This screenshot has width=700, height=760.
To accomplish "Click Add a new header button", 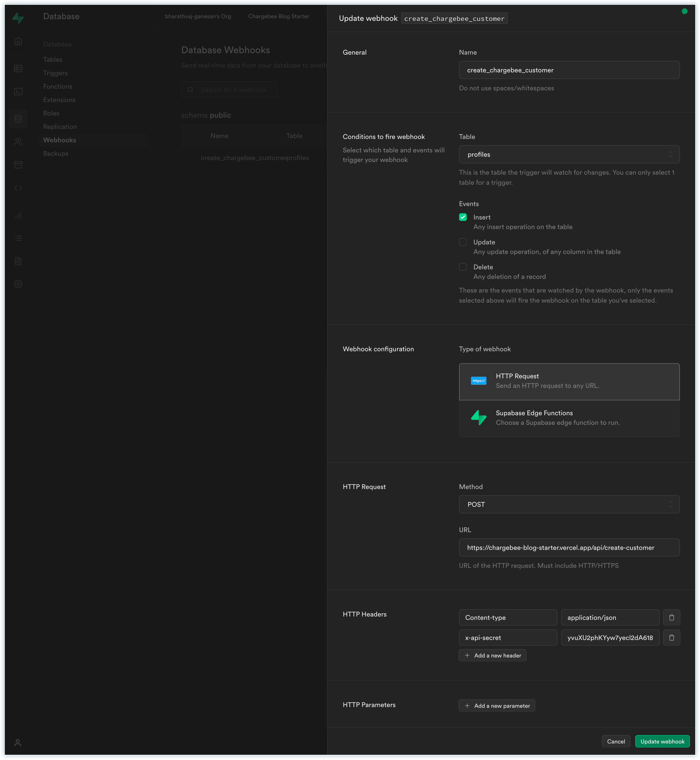I will coord(492,655).
